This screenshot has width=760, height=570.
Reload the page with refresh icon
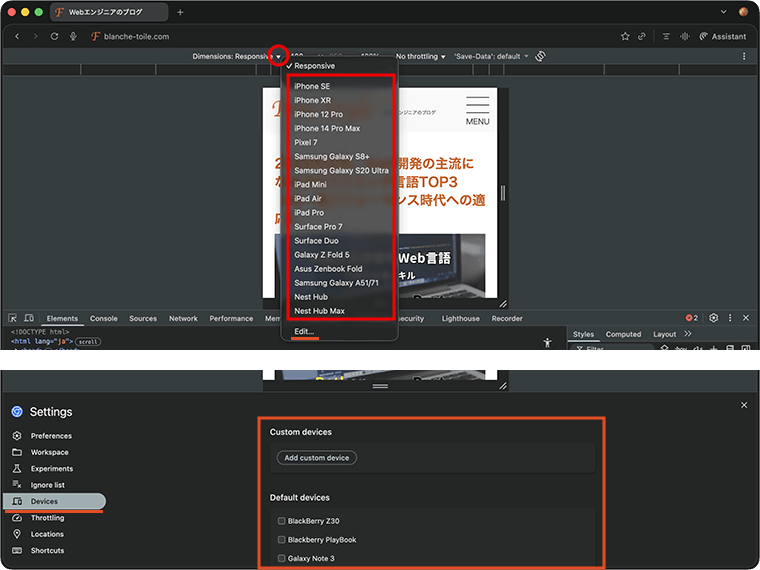click(55, 36)
